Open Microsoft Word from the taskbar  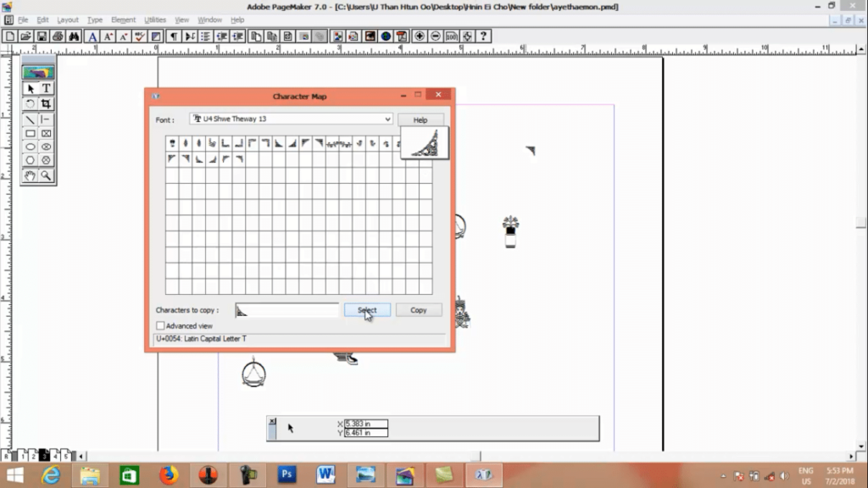click(x=325, y=474)
